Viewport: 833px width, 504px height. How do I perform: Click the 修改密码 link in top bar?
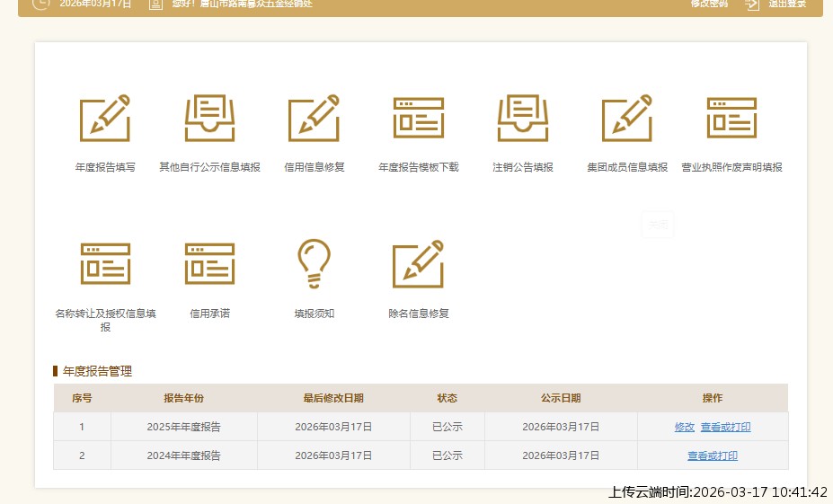pos(709,4)
